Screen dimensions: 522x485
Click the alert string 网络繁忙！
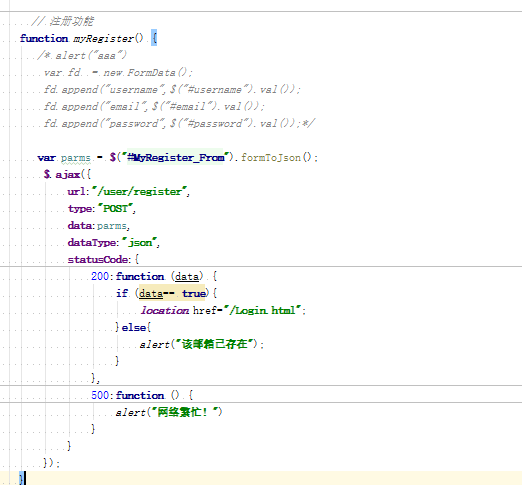tap(185, 412)
